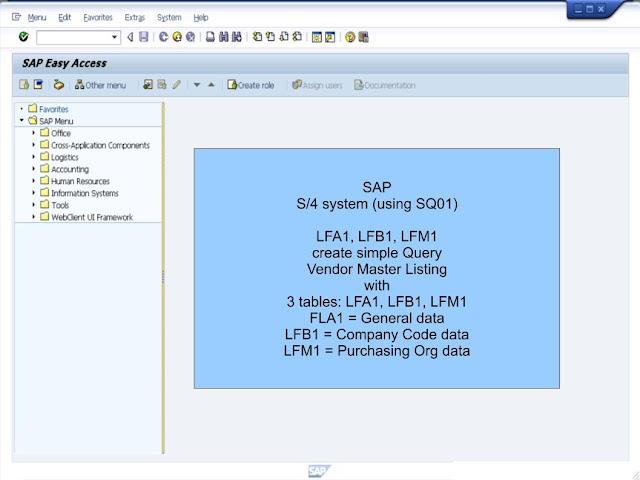Go to Previous Page icon
The image size is (640, 480).
tap(270, 37)
